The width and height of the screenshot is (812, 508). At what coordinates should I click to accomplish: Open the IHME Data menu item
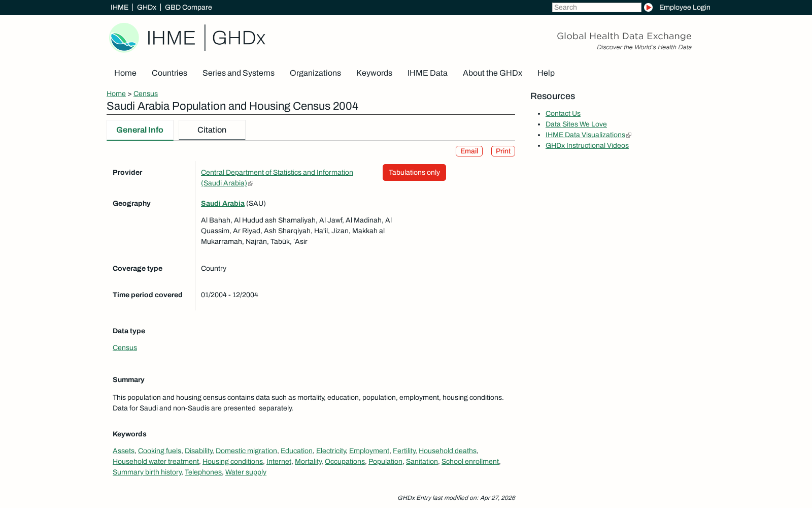[x=427, y=73]
